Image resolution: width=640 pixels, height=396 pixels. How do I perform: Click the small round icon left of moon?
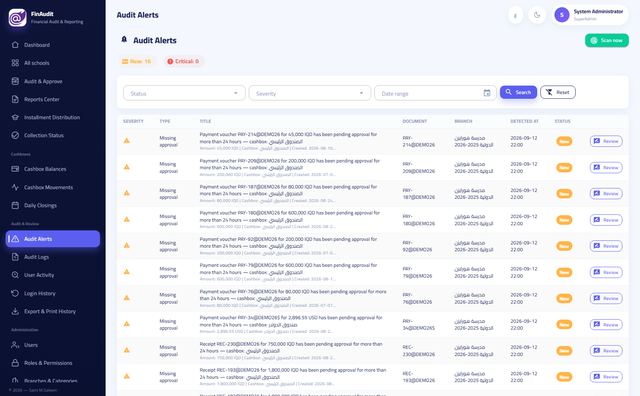click(x=516, y=16)
